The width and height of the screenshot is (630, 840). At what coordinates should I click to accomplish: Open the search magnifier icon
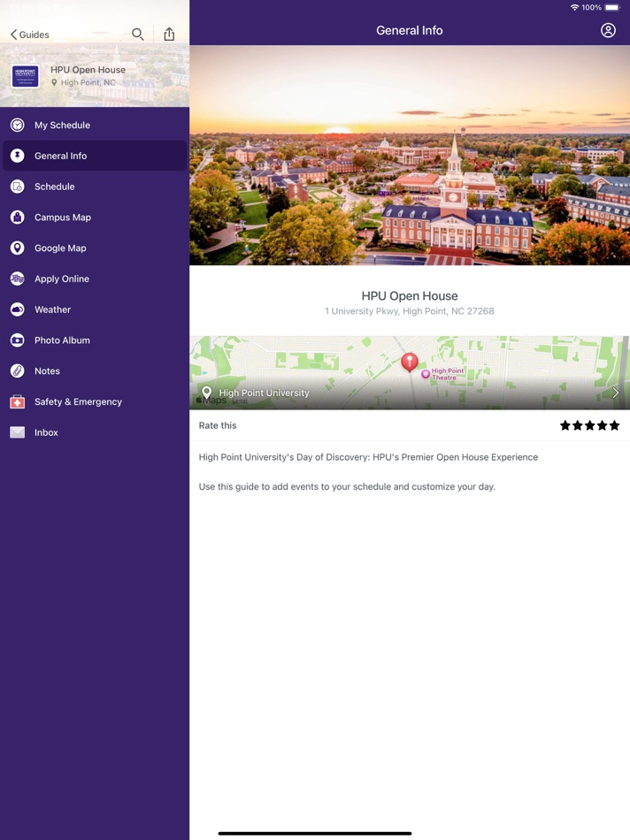pos(138,34)
